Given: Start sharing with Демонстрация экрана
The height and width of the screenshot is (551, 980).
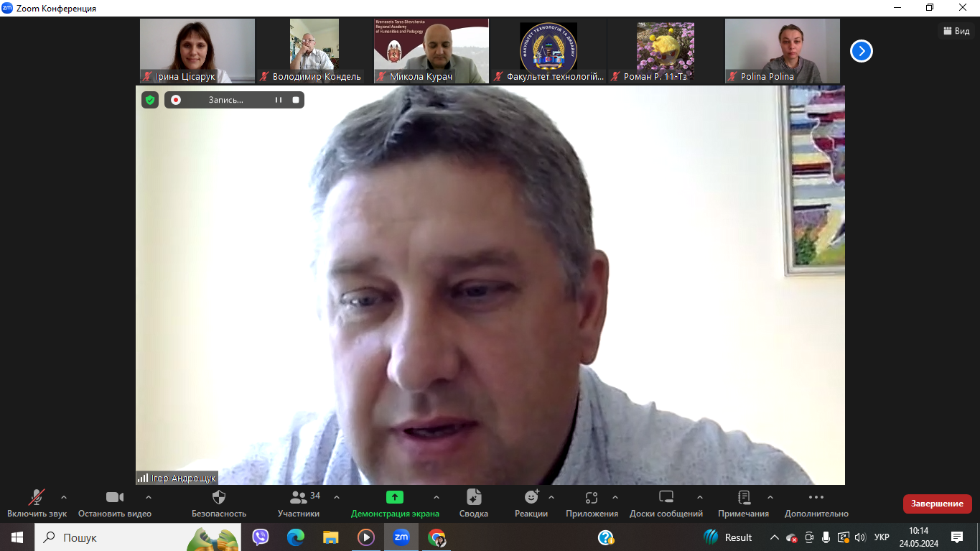Looking at the screenshot, I should 395,497.
